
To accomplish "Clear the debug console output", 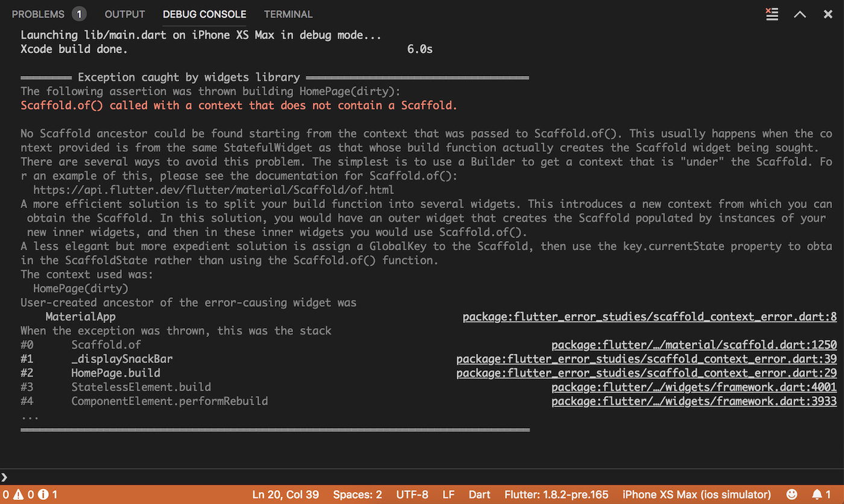I will point(772,14).
